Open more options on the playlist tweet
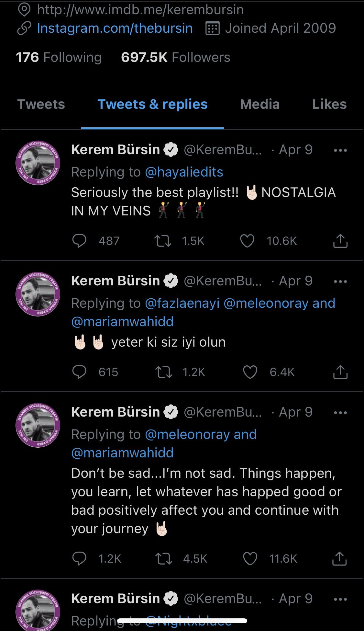This screenshot has height=631, width=364. pos(340,150)
